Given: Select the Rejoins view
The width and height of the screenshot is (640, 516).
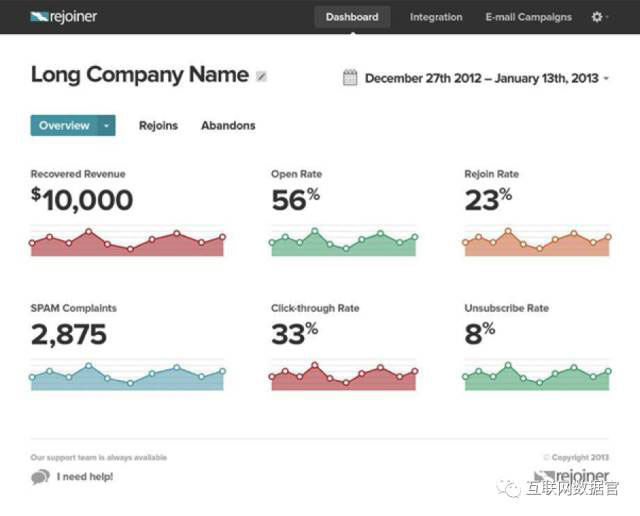Looking at the screenshot, I should pos(158,126).
